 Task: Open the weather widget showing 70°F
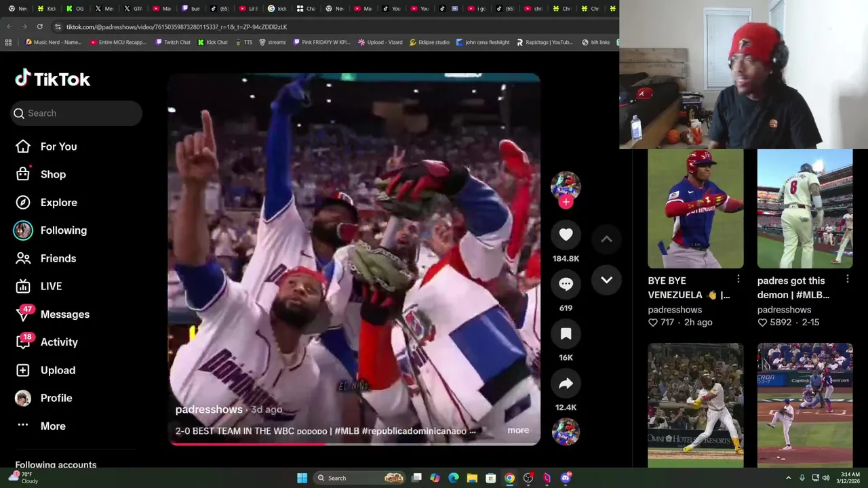[x=24, y=478]
